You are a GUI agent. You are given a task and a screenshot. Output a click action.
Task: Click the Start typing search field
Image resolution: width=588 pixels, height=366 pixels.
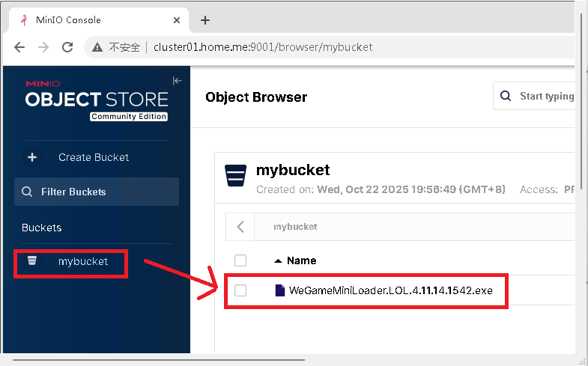click(x=534, y=96)
